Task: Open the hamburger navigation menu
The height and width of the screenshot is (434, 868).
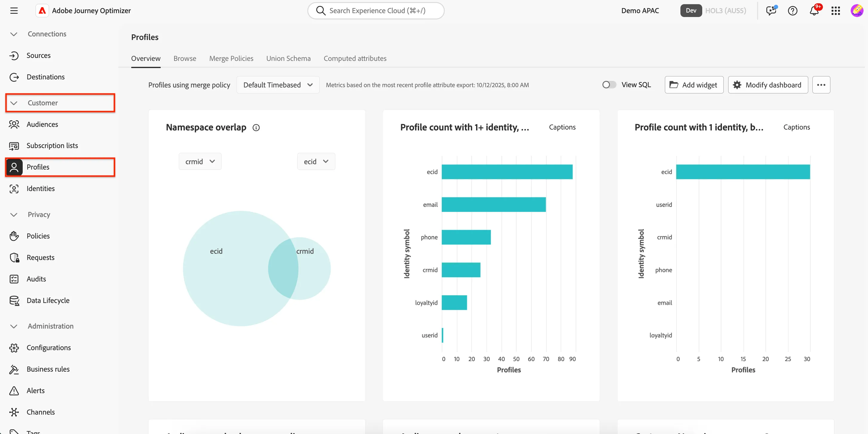Action: pos(14,10)
